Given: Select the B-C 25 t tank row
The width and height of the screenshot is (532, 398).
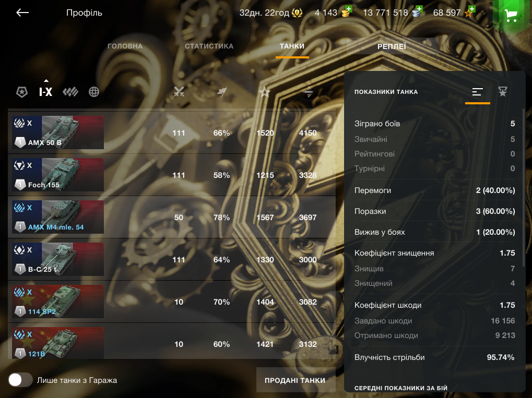Looking at the screenshot, I should pos(172,259).
